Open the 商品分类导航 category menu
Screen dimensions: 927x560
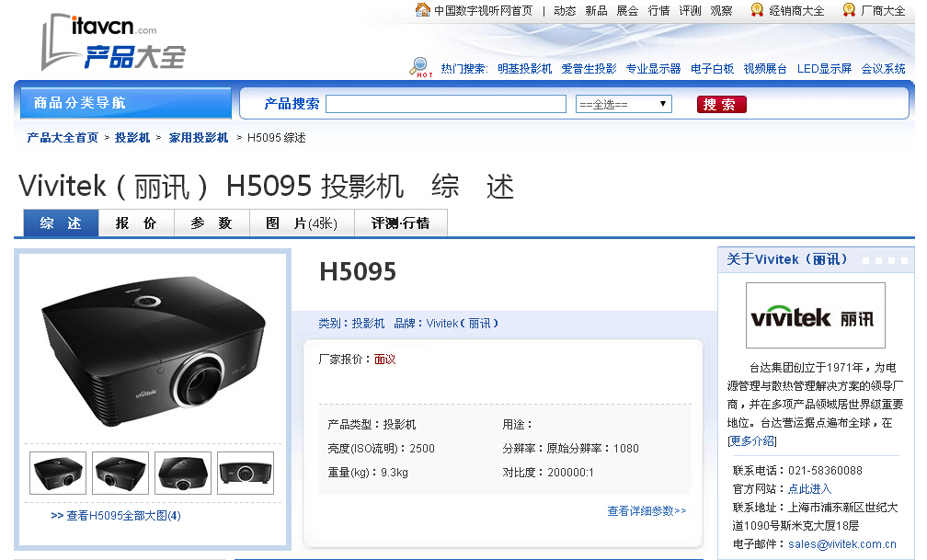click(125, 103)
